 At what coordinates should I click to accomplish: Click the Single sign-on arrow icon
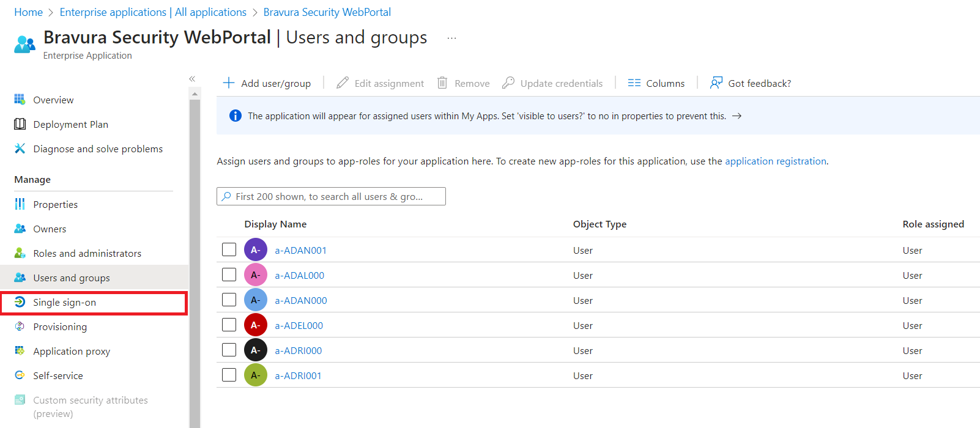pos(20,302)
